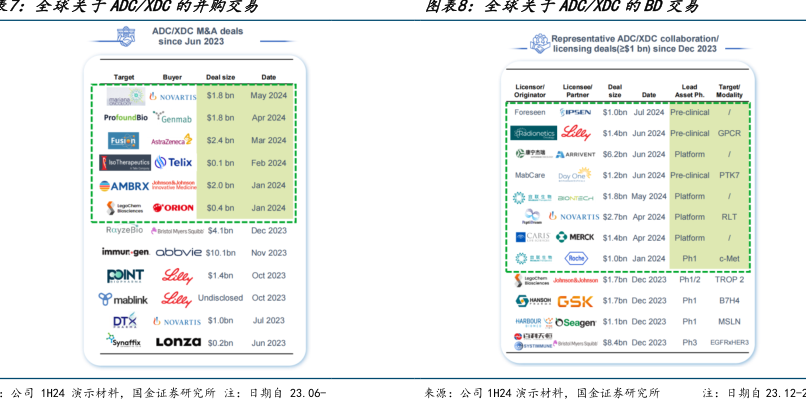Click the IPSEN logo
806x412 pixels.
[576, 112]
